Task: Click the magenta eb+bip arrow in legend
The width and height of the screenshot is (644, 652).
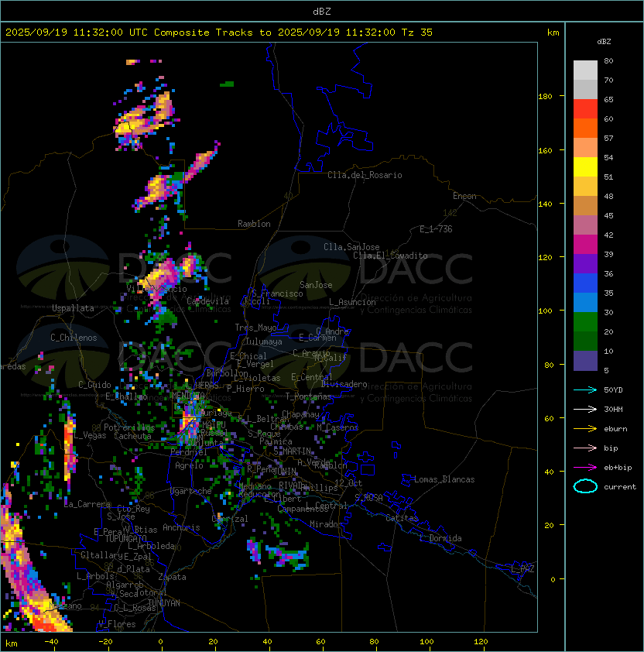Action: click(585, 468)
